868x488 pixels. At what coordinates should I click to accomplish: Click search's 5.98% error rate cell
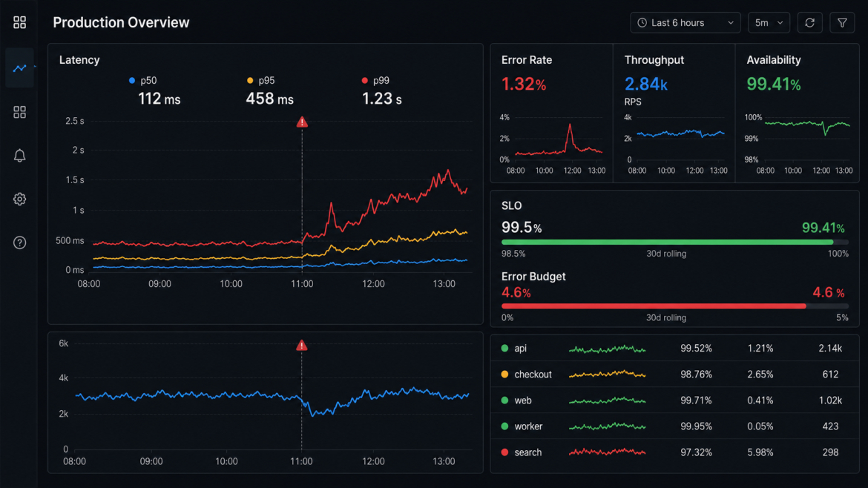coord(760,452)
